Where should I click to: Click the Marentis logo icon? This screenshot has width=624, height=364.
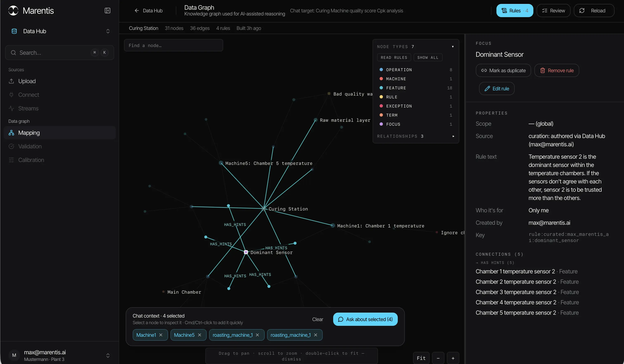[13, 11]
